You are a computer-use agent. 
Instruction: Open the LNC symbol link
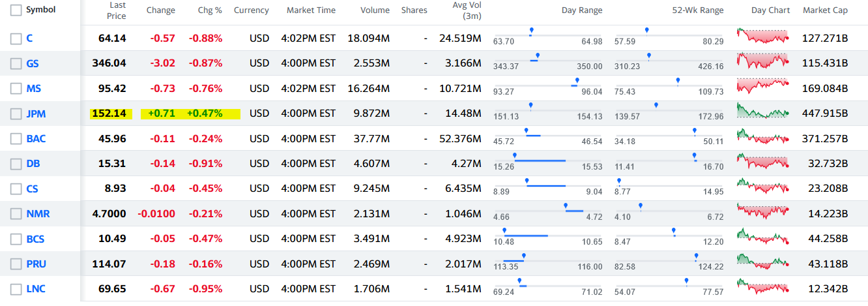[36, 289]
